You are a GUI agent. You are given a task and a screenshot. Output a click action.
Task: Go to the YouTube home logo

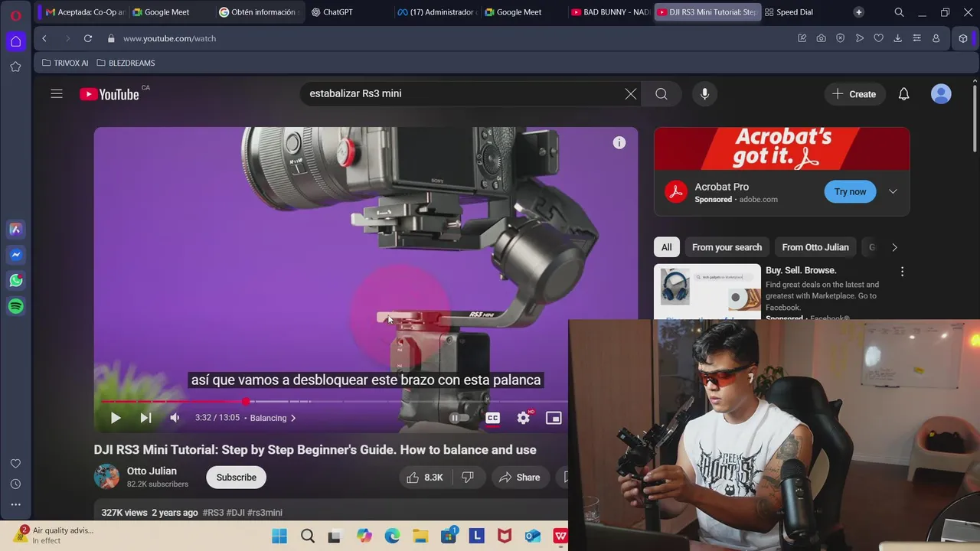(109, 94)
